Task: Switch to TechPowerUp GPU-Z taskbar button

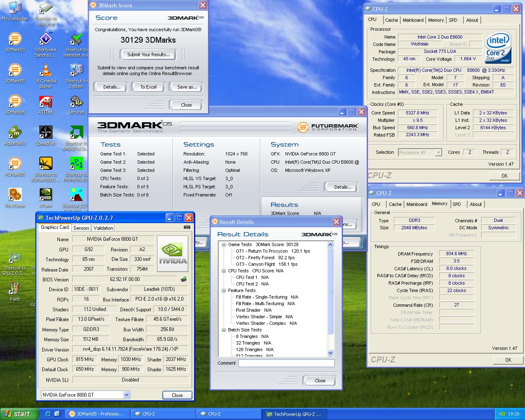Action: pyautogui.click(x=294, y=414)
